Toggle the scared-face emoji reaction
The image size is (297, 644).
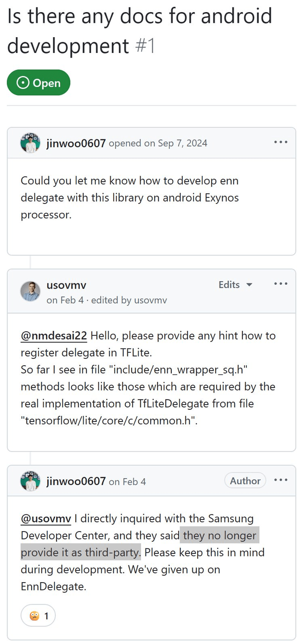click(x=38, y=616)
